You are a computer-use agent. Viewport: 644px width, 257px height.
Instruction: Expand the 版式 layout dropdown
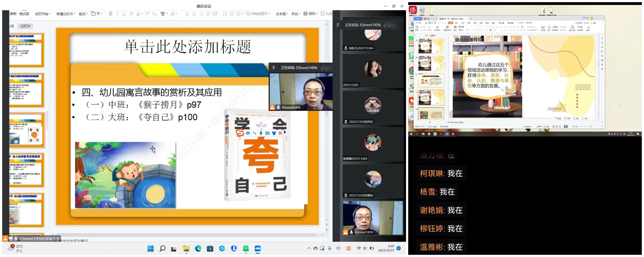[83, 14]
